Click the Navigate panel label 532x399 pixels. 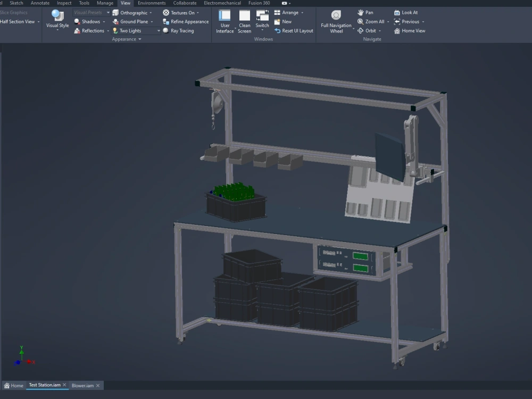[372, 39]
